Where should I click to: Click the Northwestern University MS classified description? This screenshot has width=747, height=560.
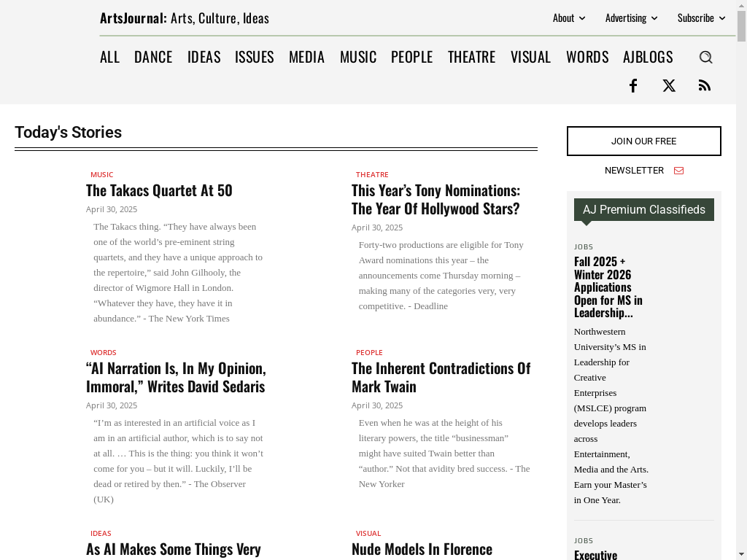[611, 416]
